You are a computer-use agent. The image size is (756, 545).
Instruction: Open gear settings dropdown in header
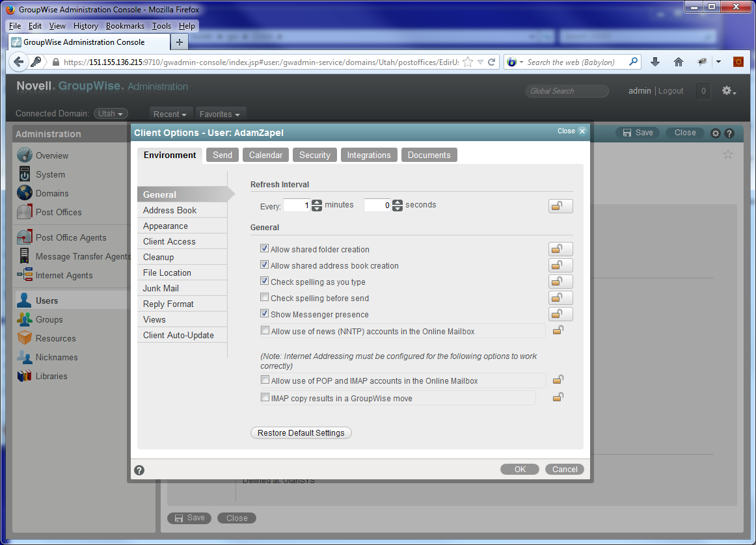click(729, 90)
